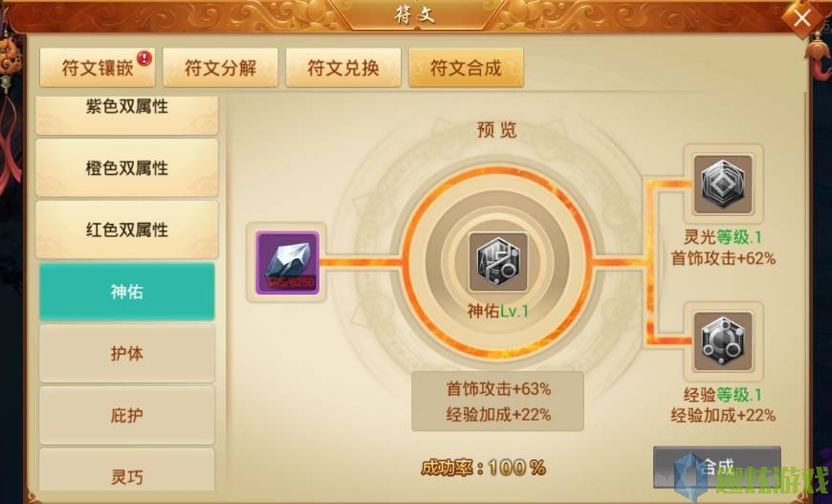Click the red alert badge on 符文镶嵌
This screenshot has height=504, width=832.
click(143, 57)
